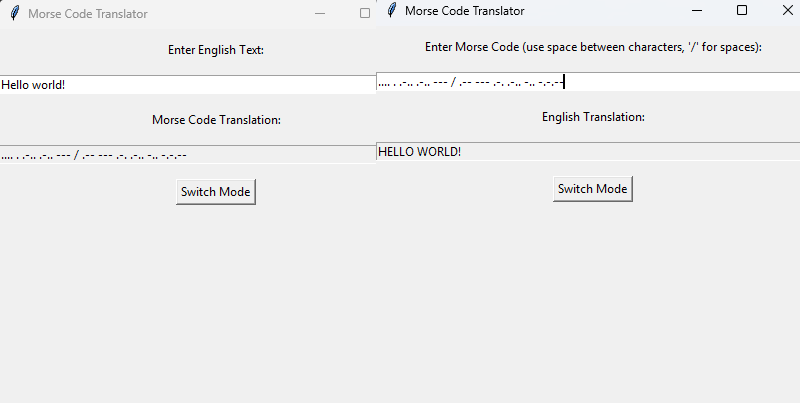Click the left window title 'Morse Code Translator'

[88, 14]
